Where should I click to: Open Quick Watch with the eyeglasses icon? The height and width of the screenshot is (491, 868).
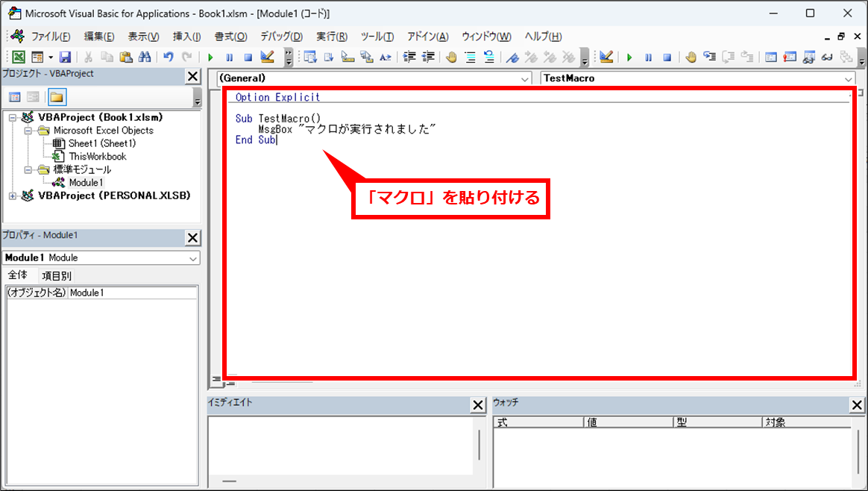[826, 57]
